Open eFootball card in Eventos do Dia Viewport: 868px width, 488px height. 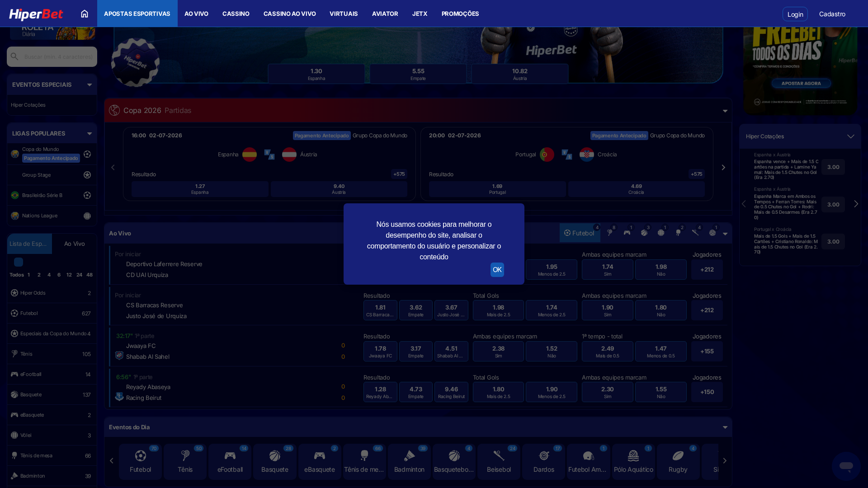(x=230, y=461)
